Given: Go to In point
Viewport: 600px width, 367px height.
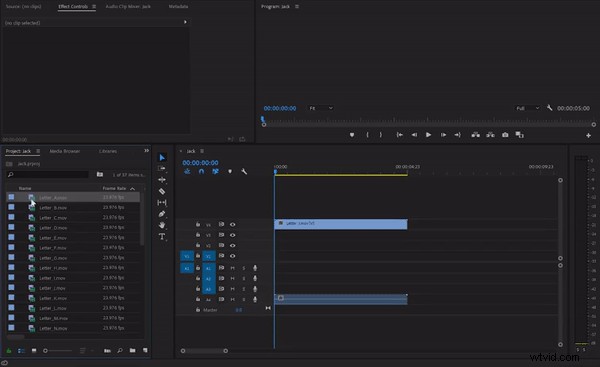Looking at the screenshot, I should (x=399, y=135).
